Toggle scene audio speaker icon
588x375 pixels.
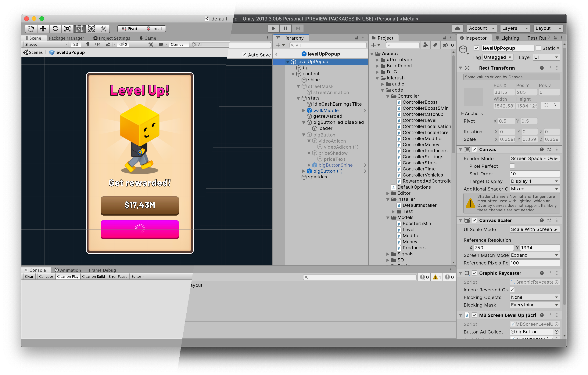click(x=98, y=44)
